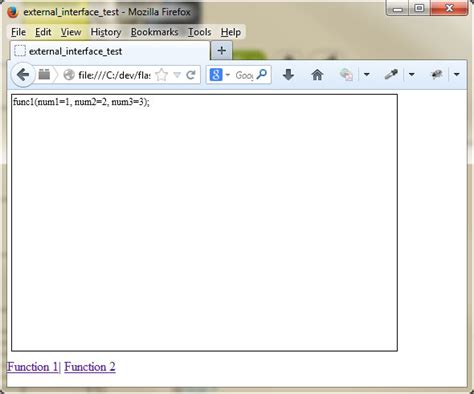Click the magnifier search icon
Screen dimensions: 474x394
[262, 74]
